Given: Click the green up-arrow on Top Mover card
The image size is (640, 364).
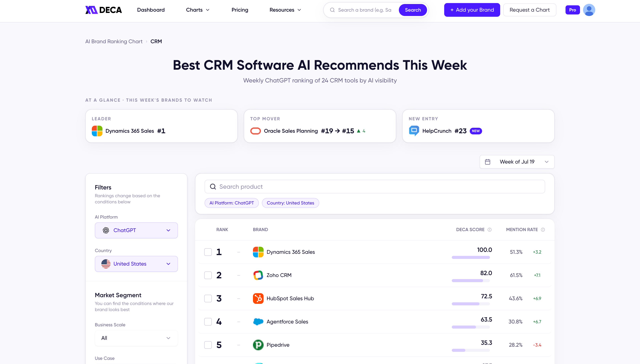Looking at the screenshot, I should click(358, 131).
